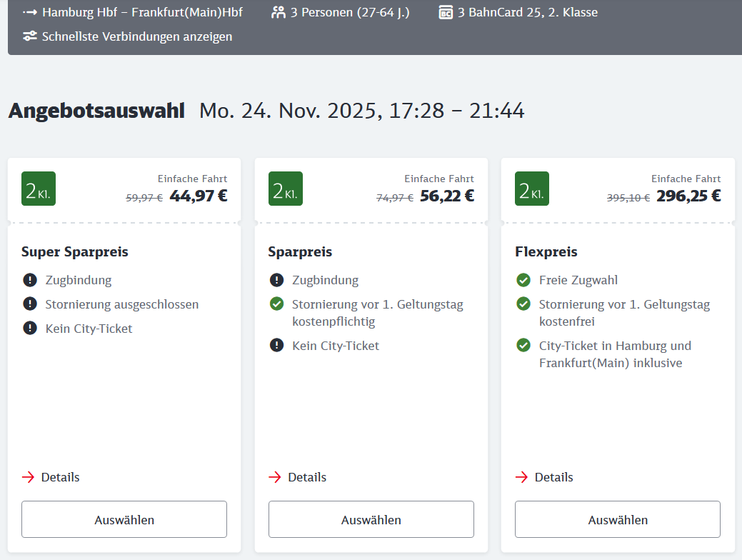Toggle Schnellste Verbindungen anzeigen setting
This screenshot has width=742, height=560.
point(136,36)
